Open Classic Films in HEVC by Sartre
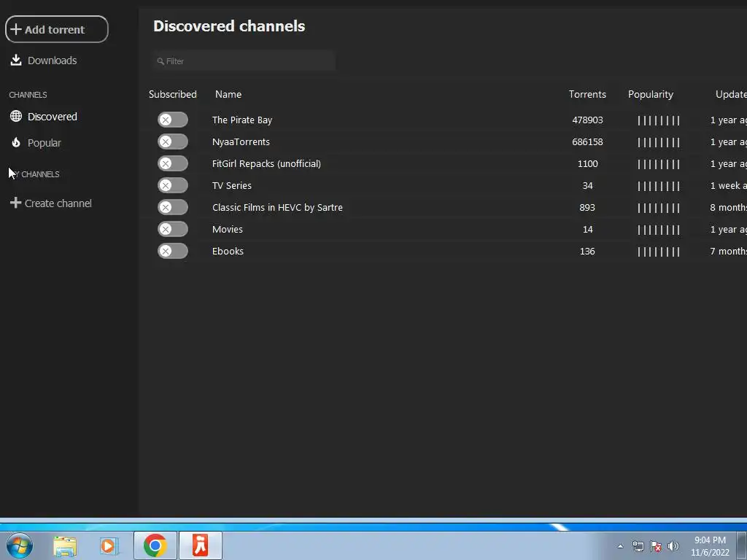The width and height of the screenshot is (747, 560). 277,208
